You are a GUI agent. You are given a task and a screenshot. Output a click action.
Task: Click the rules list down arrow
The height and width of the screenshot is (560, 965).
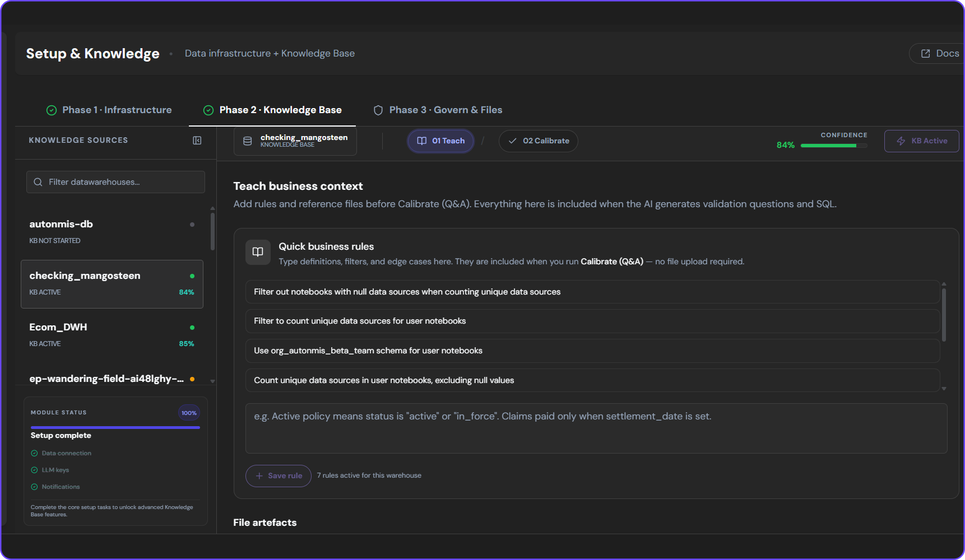944,389
